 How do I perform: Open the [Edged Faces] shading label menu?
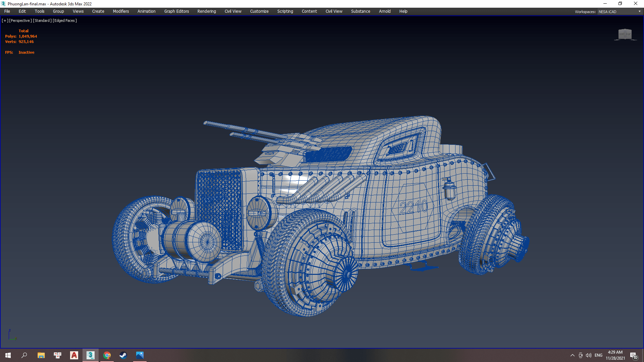tap(65, 21)
